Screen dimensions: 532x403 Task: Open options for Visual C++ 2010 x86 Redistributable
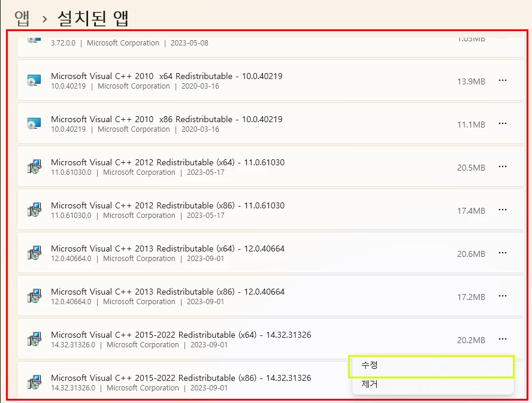503,123
